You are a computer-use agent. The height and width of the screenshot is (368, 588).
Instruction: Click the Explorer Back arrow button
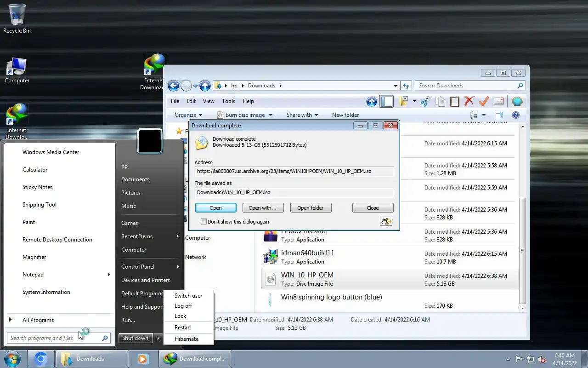[173, 86]
